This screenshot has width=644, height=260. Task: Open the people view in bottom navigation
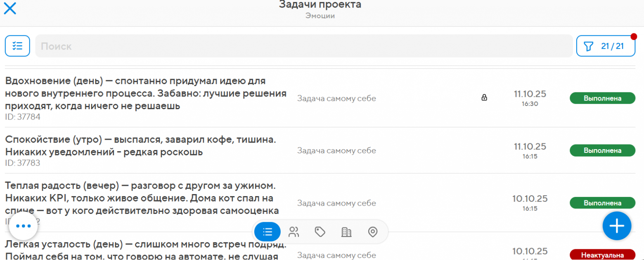click(x=294, y=232)
